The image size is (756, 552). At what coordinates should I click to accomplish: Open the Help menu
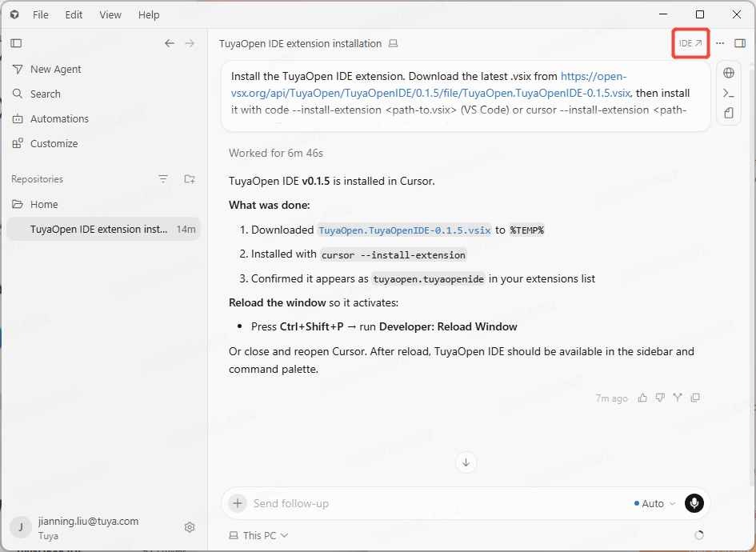(149, 15)
